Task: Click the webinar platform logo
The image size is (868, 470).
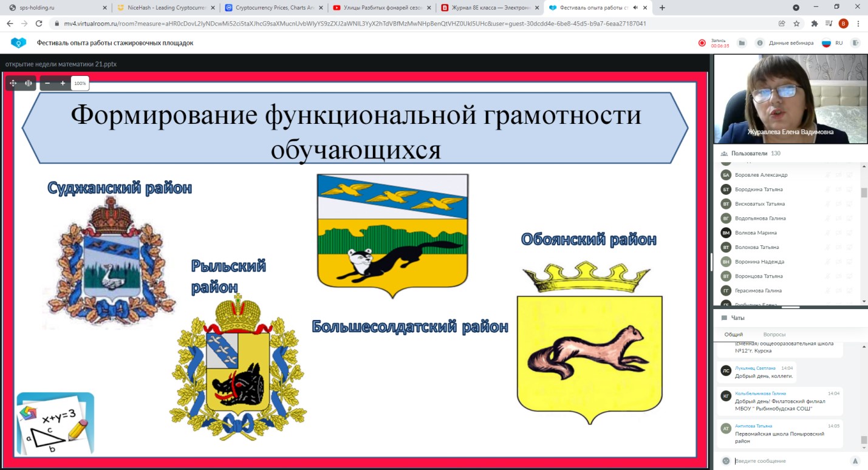Action: click(x=19, y=43)
